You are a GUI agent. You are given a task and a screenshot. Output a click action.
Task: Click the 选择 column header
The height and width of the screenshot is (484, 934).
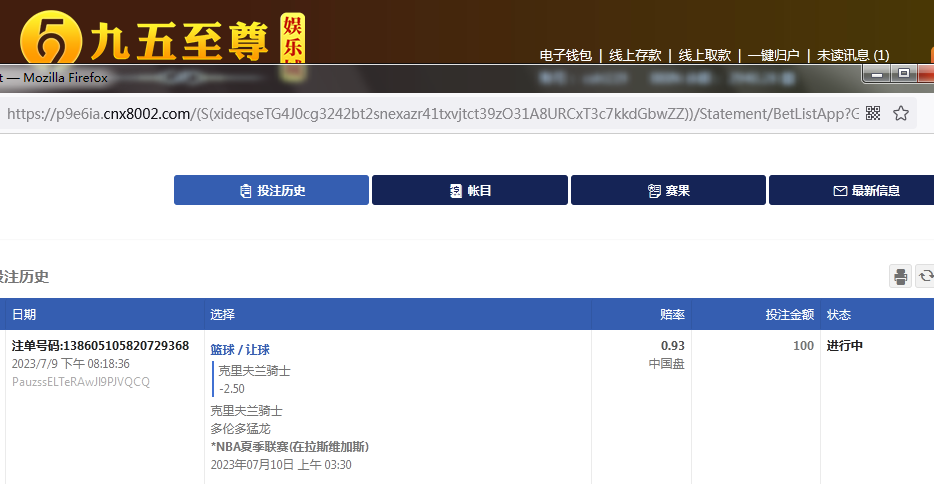223,314
